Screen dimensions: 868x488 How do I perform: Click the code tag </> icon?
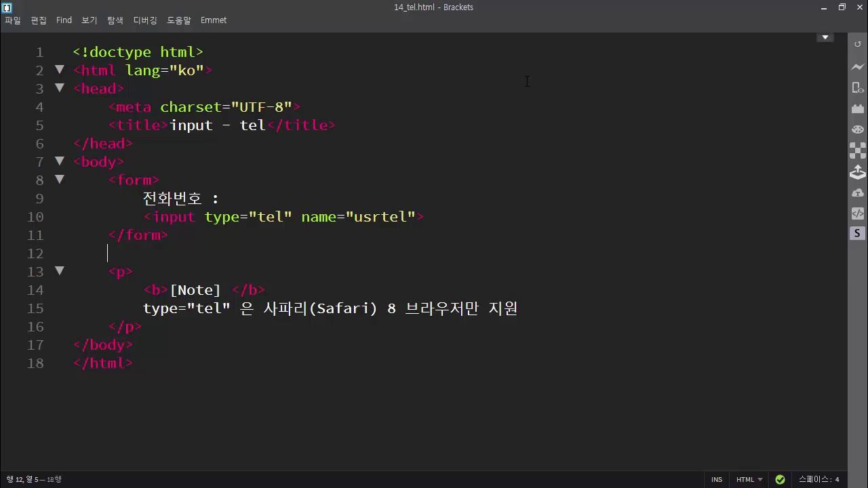point(858,213)
